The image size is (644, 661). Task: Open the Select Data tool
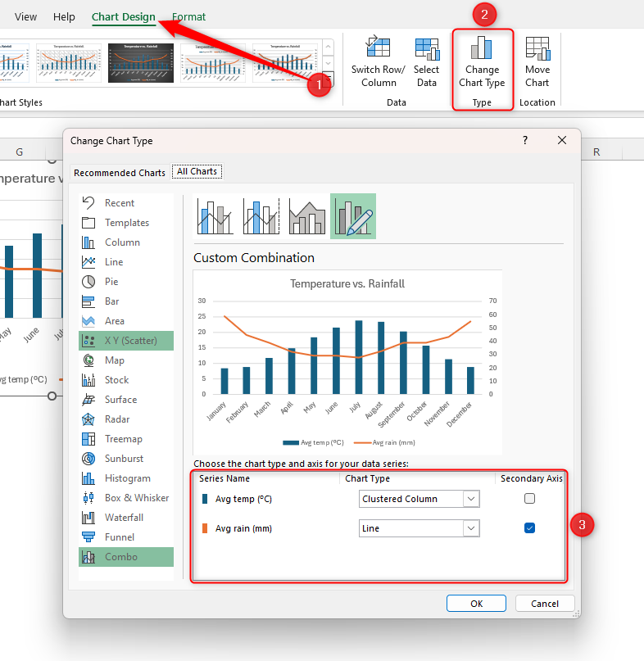coord(426,63)
